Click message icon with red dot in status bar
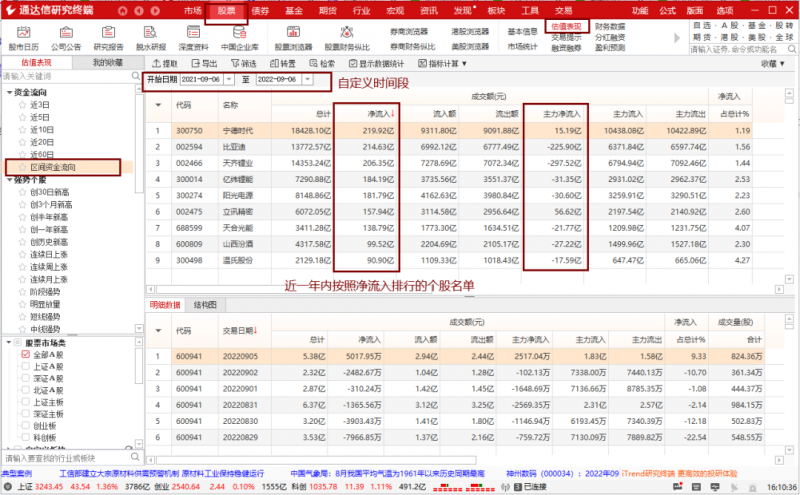 click(x=678, y=487)
